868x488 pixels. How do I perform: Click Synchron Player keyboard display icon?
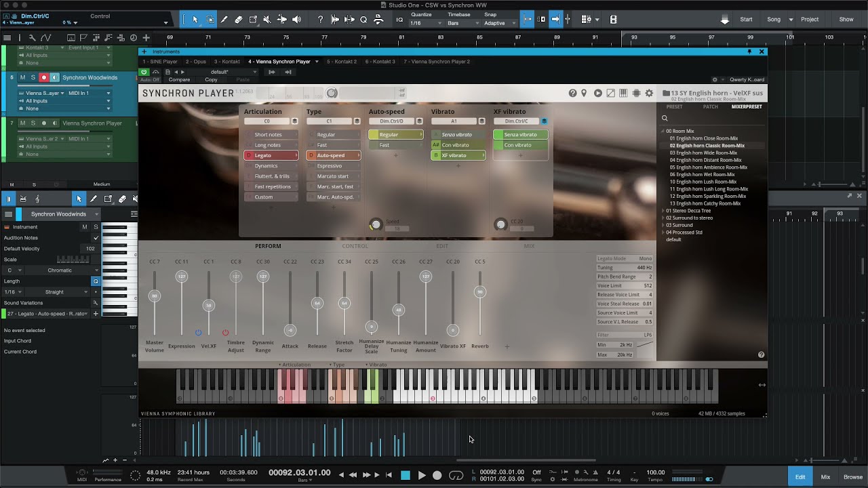click(x=623, y=93)
